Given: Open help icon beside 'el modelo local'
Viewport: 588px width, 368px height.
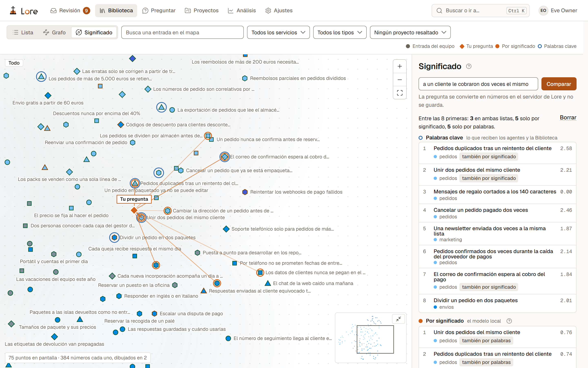Looking at the screenshot, I should (x=509, y=321).
